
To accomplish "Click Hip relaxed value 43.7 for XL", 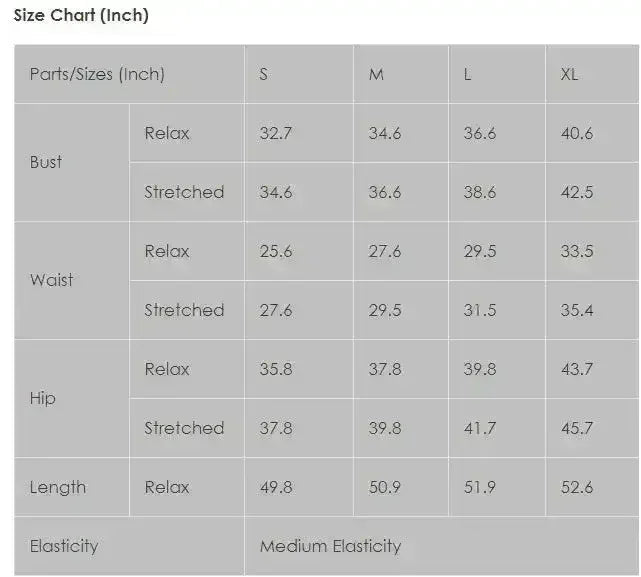I will pyautogui.click(x=577, y=369).
